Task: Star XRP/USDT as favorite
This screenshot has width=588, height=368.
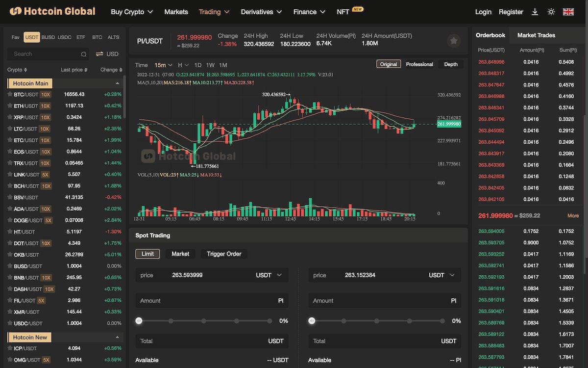Action: [x=9, y=117]
